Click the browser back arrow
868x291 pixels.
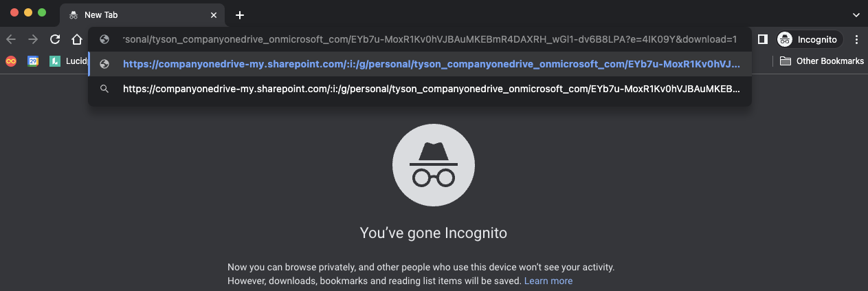(11, 39)
